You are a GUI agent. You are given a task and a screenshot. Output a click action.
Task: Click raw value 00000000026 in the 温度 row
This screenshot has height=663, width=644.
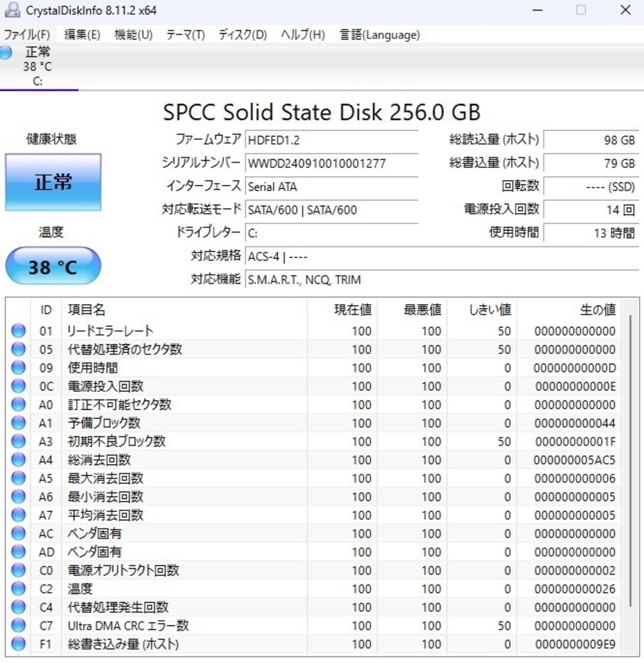click(575, 589)
